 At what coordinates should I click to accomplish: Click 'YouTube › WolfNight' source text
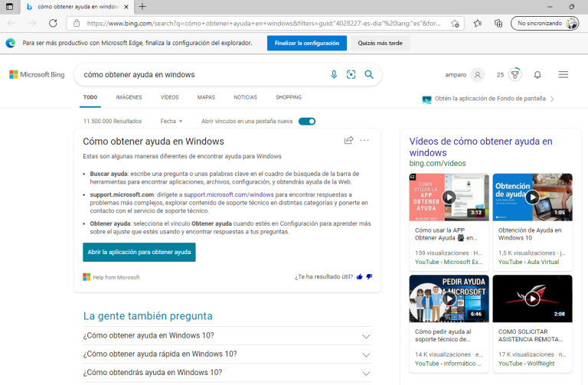coord(526,364)
